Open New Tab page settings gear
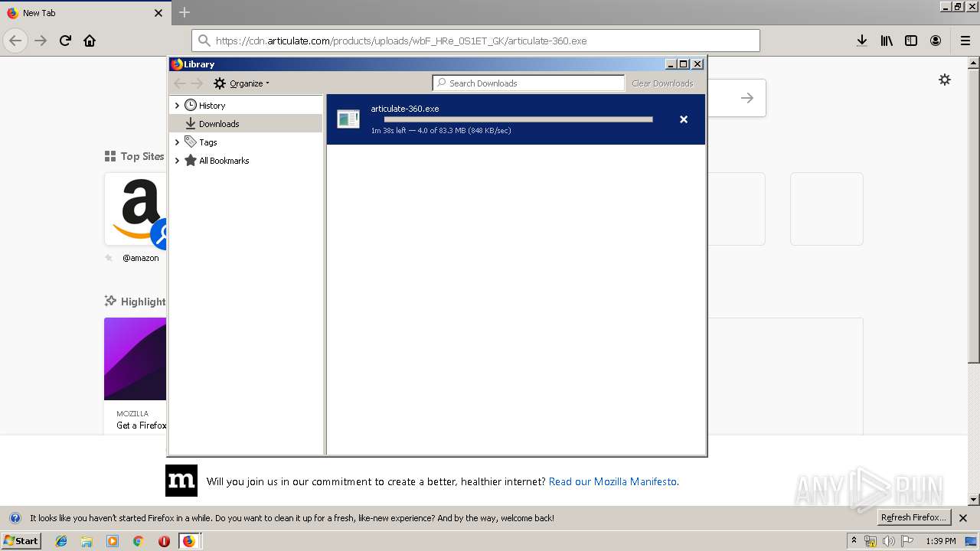This screenshot has height=551, width=980. pyautogui.click(x=945, y=80)
